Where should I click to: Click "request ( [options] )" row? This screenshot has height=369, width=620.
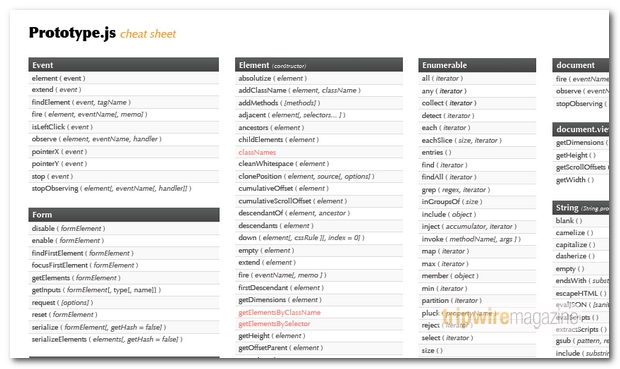pos(124,303)
